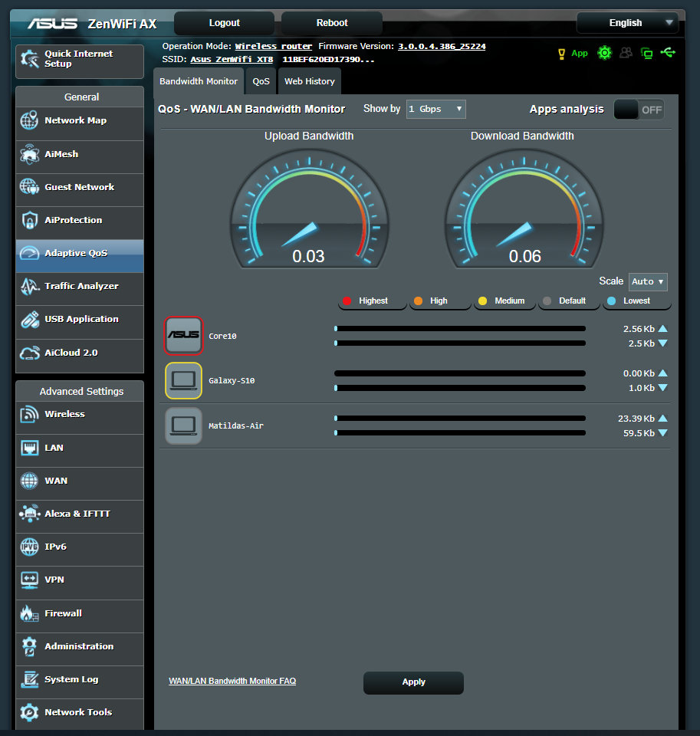Click the Firewall flame icon
The height and width of the screenshot is (736, 700).
(29, 613)
